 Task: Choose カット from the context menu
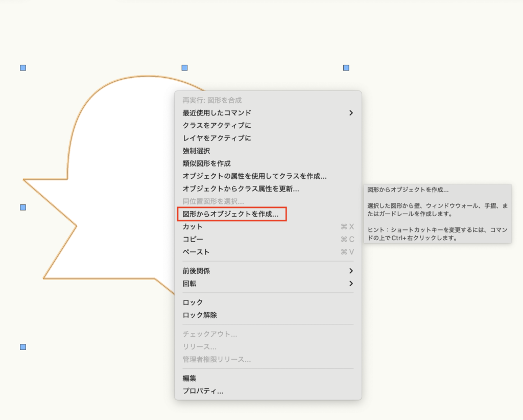193,227
